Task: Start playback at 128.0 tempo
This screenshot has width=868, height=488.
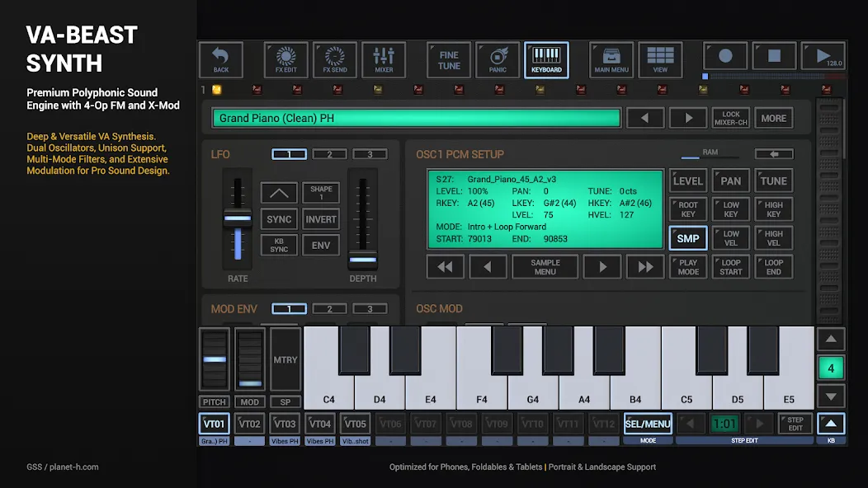Action: [823, 56]
